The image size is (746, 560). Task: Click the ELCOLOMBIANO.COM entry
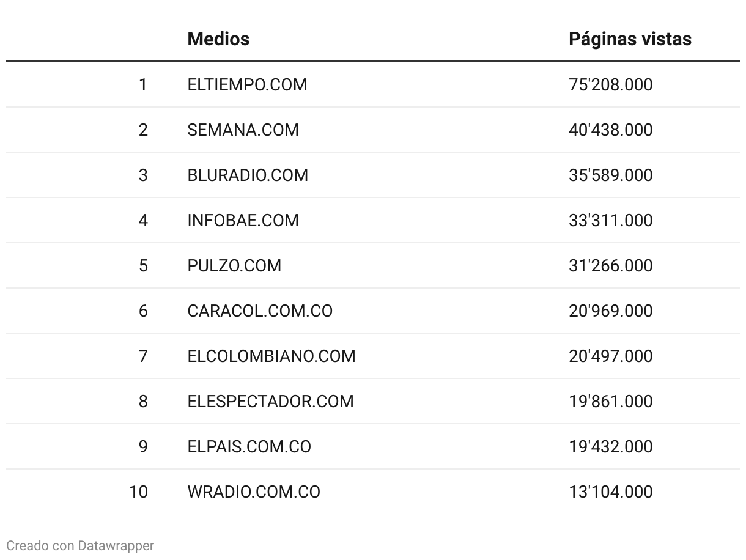271,356
